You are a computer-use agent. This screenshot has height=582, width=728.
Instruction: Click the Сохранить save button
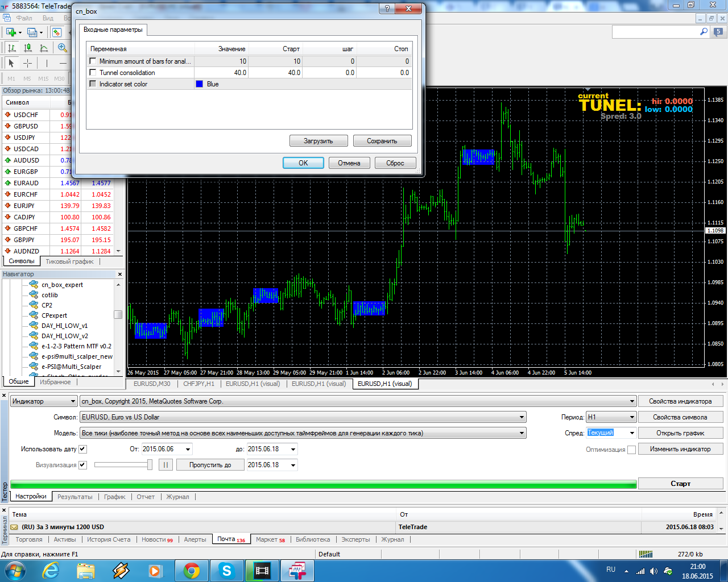382,141
